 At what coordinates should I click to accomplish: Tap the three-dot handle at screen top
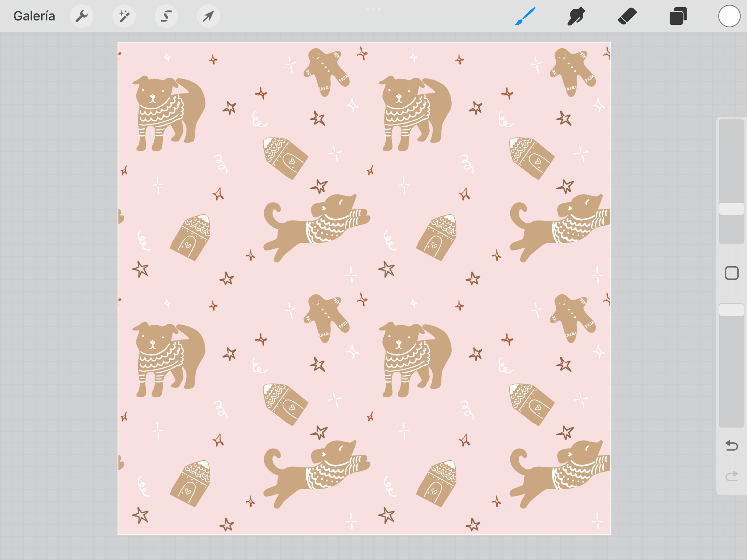(x=373, y=9)
